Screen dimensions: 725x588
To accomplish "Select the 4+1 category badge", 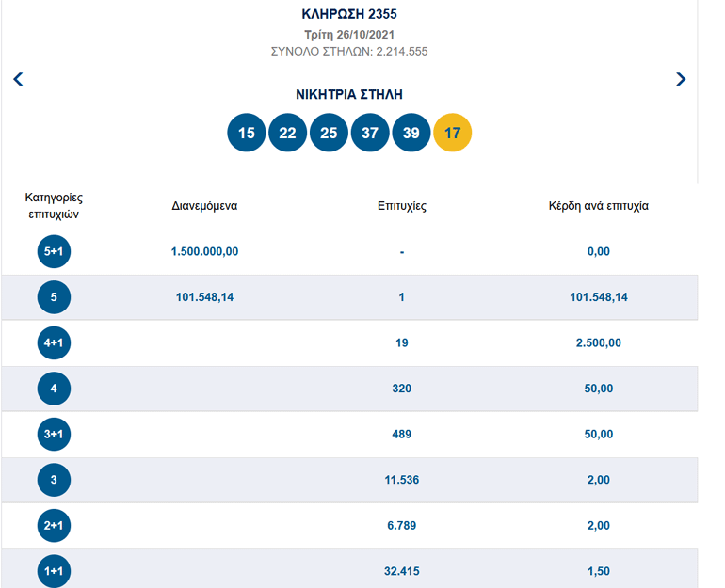I will pos(54,343).
